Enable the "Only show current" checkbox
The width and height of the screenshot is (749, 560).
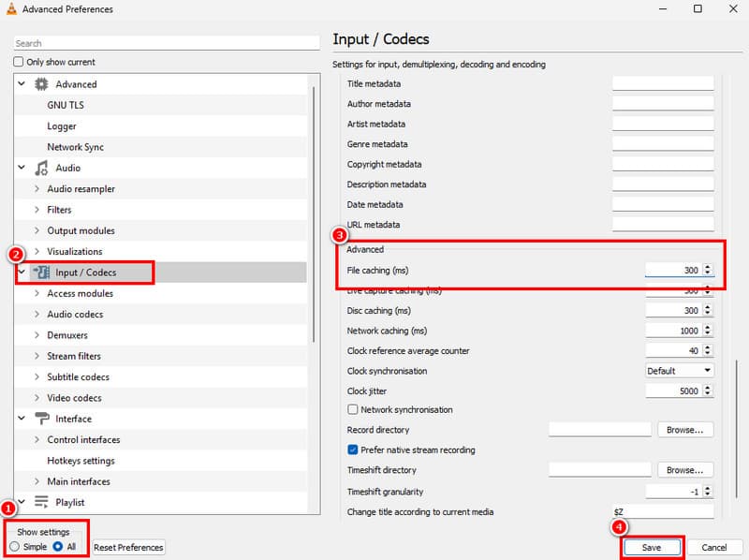click(x=16, y=61)
